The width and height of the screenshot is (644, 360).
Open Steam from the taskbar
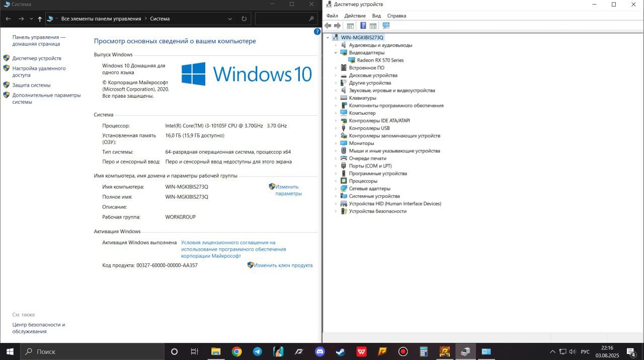(341, 351)
